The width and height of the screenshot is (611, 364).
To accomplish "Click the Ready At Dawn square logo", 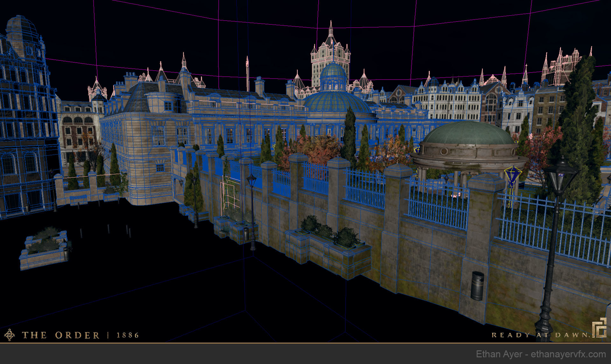I will [x=599, y=328].
